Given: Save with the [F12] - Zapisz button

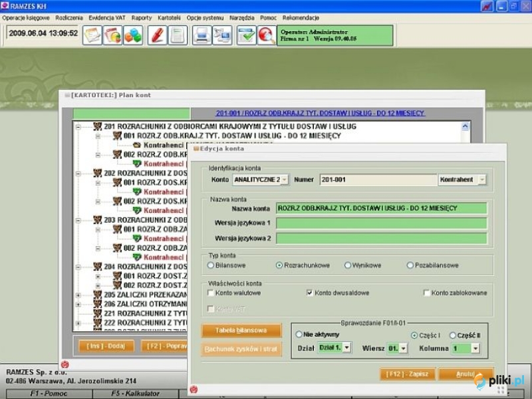Looking at the screenshot, I should click(407, 374).
